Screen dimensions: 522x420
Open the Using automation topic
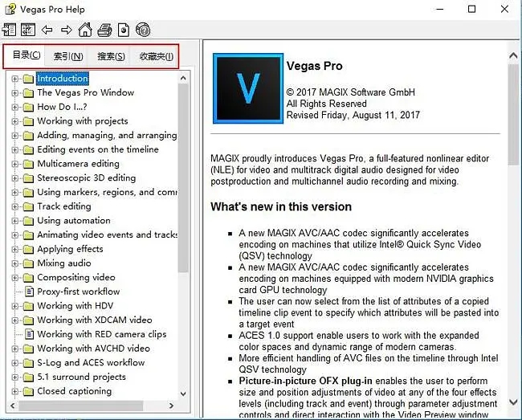[x=74, y=220]
